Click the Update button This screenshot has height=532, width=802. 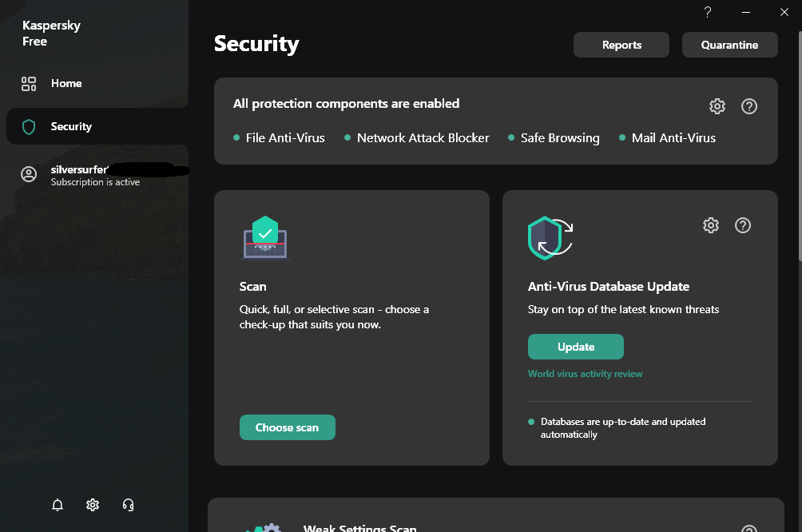pos(576,347)
